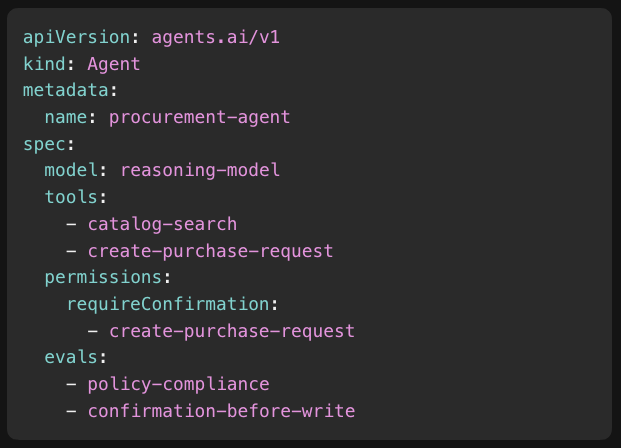Click the requireConfirmation key

168,304
